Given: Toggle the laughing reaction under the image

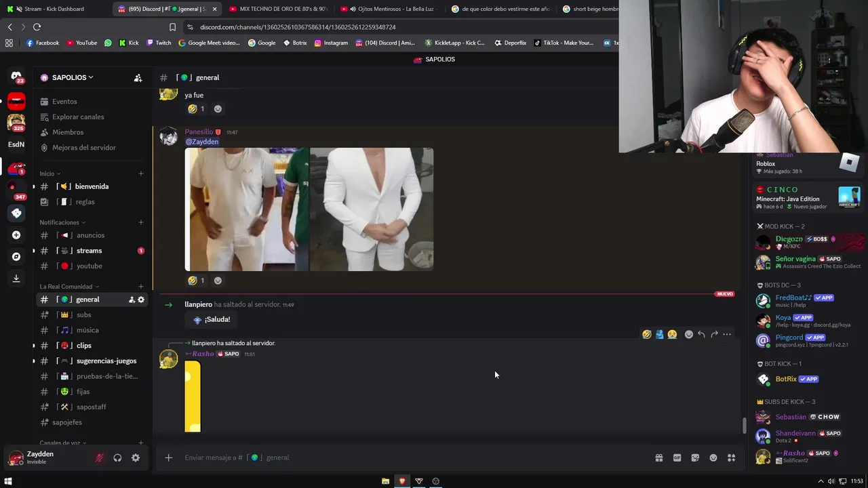Looking at the screenshot, I should [196, 281].
